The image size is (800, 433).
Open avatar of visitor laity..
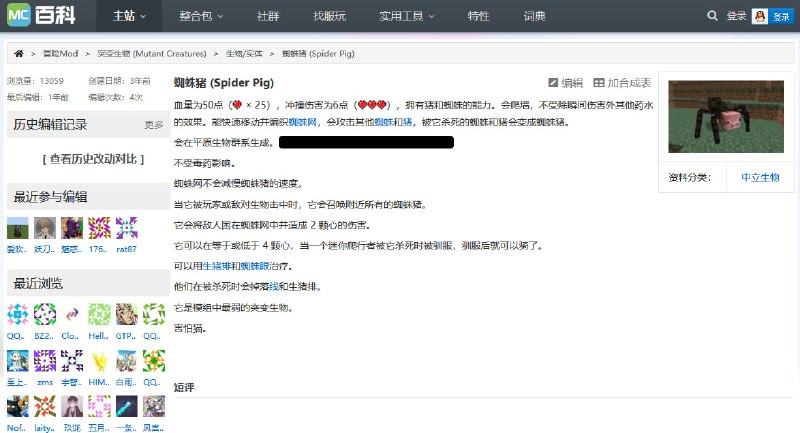point(45,406)
